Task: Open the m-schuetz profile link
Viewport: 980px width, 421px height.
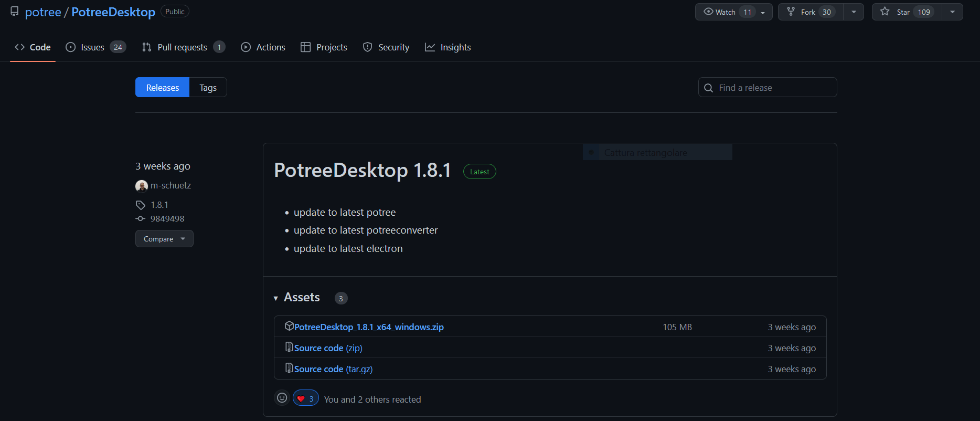Action: click(x=171, y=185)
